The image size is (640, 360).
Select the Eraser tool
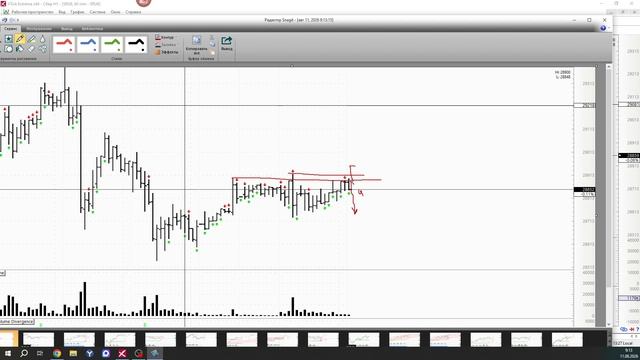(x=31, y=49)
